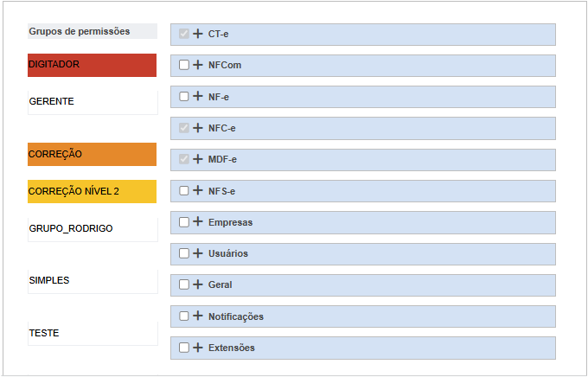This screenshot has height=377, width=588.
Task: Click the plus icon beside NFCom
Action: pos(198,65)
